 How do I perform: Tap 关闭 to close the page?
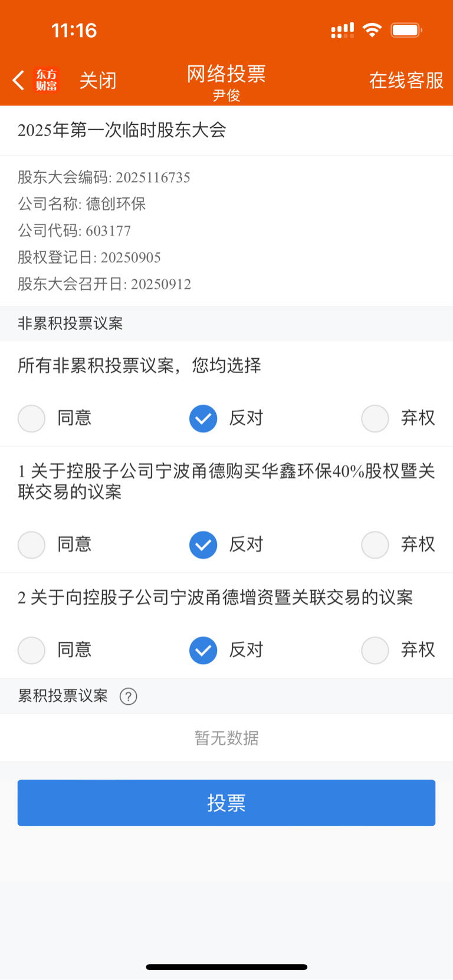point(98,80)
